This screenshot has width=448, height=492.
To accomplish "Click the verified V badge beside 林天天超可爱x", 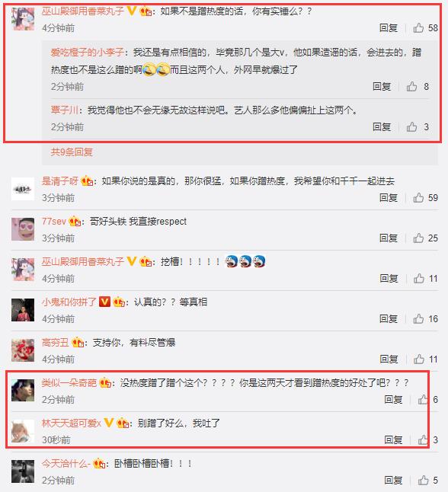I will 109,423.
